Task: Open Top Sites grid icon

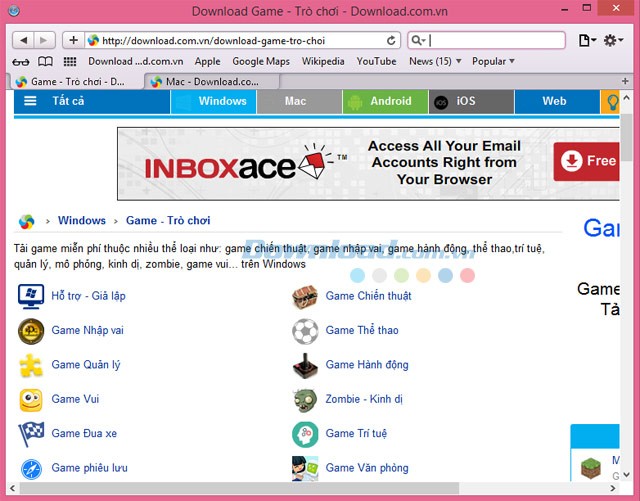Action: (70, 62)
